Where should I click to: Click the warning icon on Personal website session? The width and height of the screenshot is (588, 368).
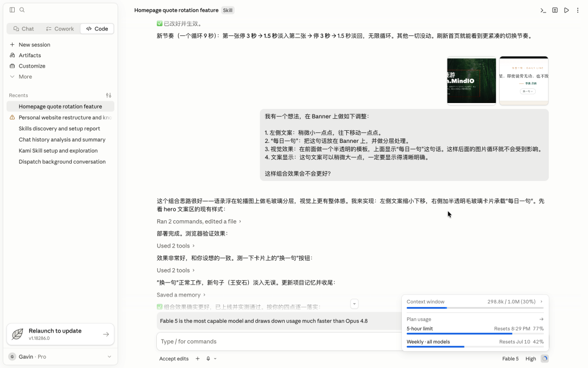pos(13,117)
